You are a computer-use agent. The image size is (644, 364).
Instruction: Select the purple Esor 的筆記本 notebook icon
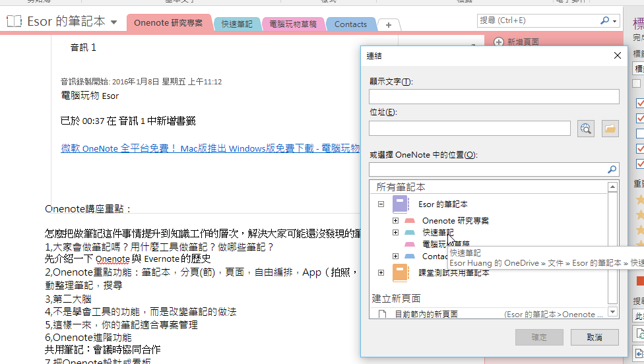tap(401, 204)
